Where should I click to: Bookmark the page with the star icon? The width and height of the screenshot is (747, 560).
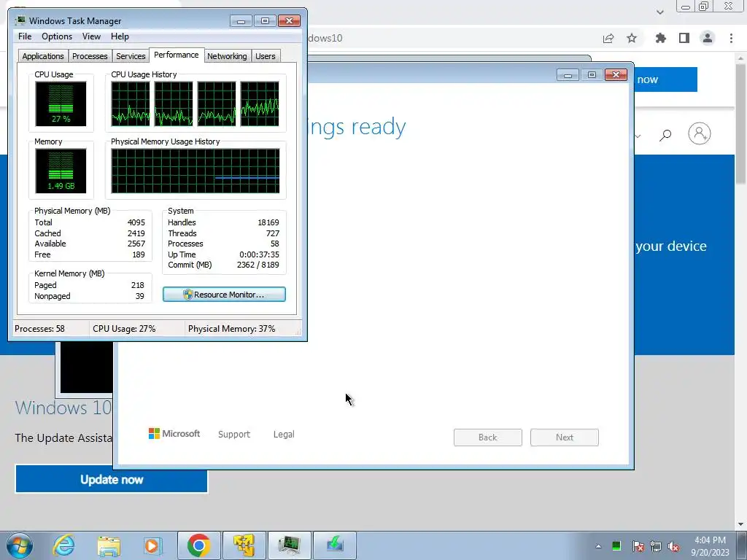pos(632,38)
